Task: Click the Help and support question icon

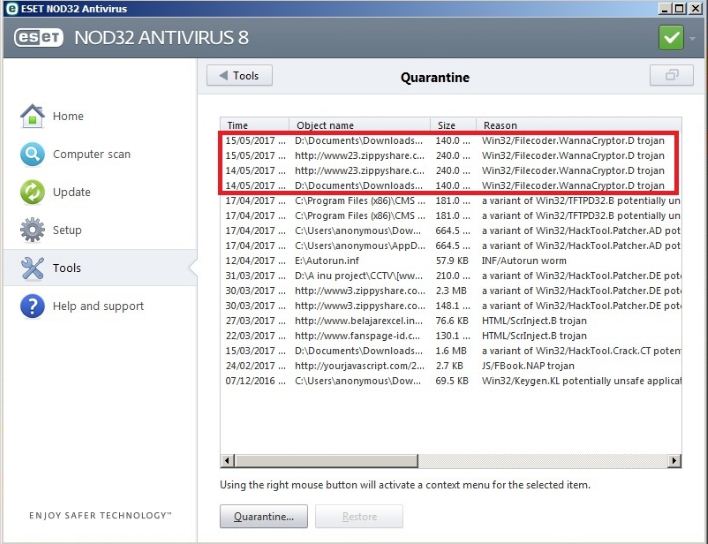Action: pyautogui.click(x=32, y=306)
